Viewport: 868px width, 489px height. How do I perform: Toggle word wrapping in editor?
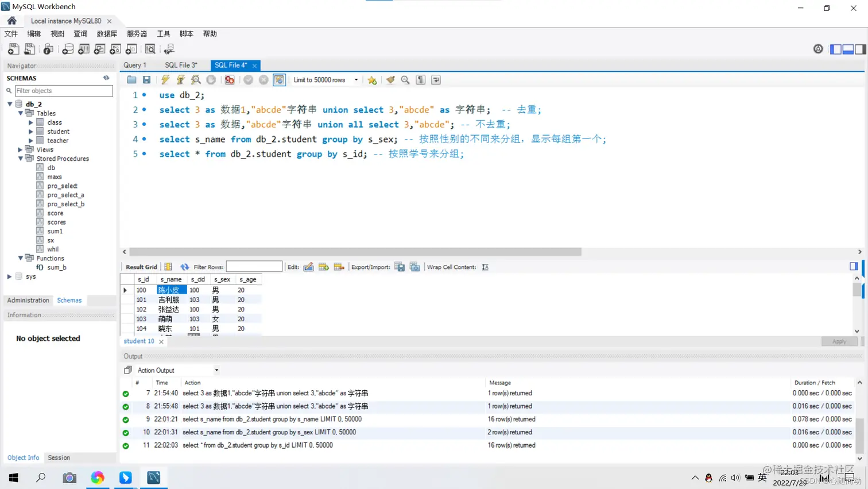(436, 80)
